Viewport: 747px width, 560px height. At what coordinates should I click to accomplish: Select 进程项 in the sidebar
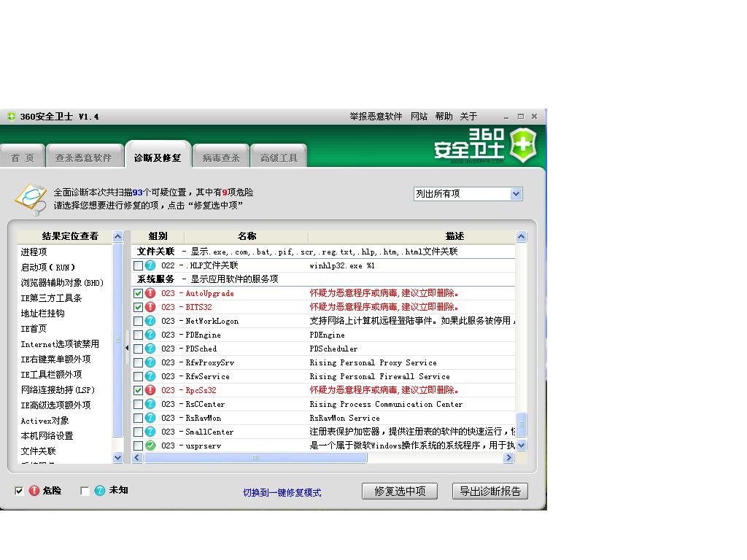[x=34, y=252]
